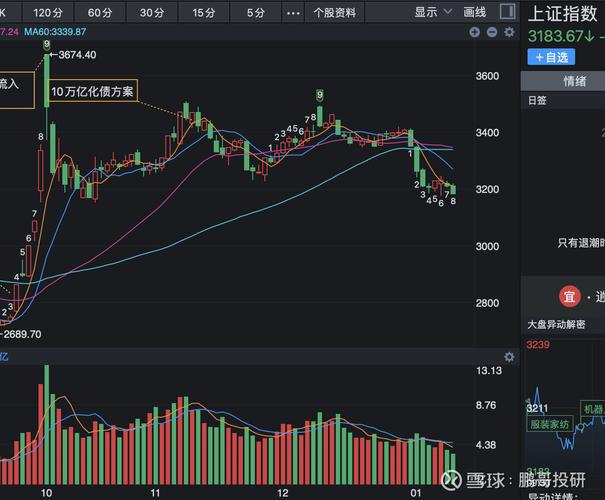
Task: Click the 2689.70 low price label
Action: point(22,334)
